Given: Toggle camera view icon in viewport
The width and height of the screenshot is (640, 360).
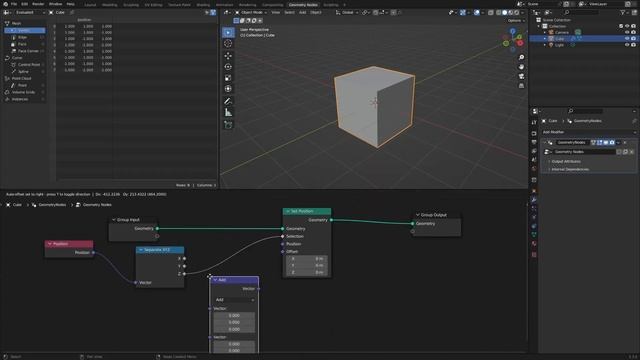Looking at the screenshot, I should coord(521,76).
